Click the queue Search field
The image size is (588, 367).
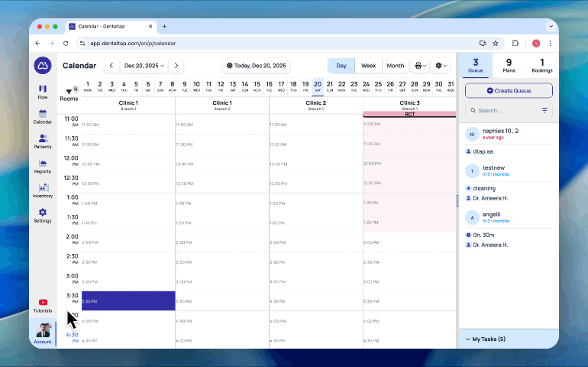502,110
